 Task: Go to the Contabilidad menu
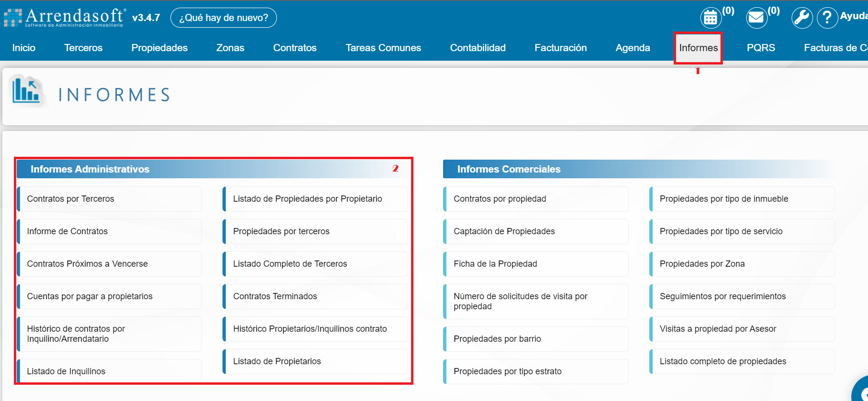point(477,48)
